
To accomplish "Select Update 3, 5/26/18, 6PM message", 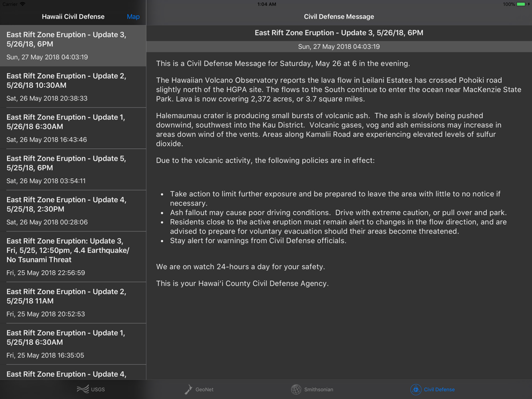I will pos(73,46).
